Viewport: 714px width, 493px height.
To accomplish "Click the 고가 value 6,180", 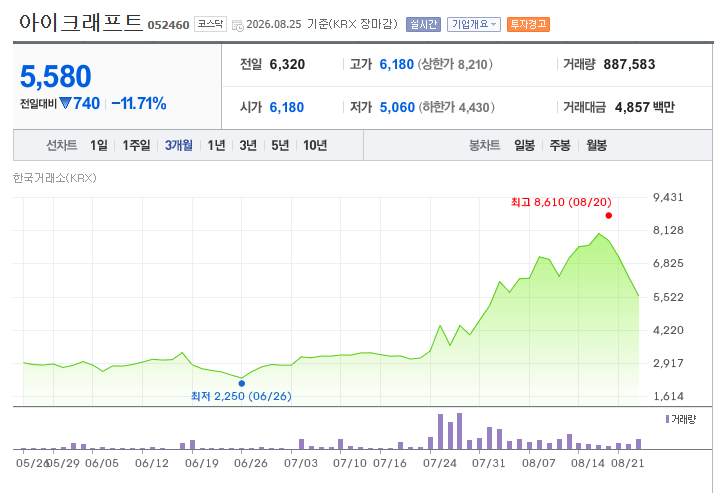I will [397, 65].
